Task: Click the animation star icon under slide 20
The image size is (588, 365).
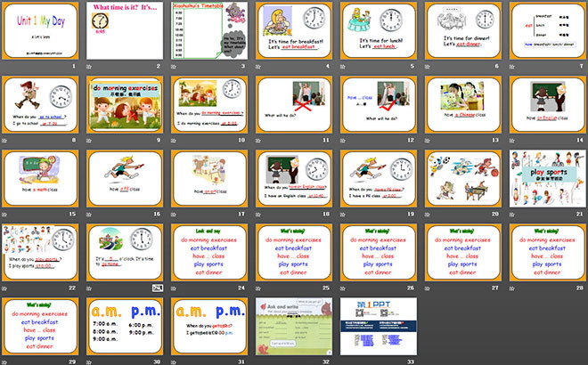Action: (428, 215)
